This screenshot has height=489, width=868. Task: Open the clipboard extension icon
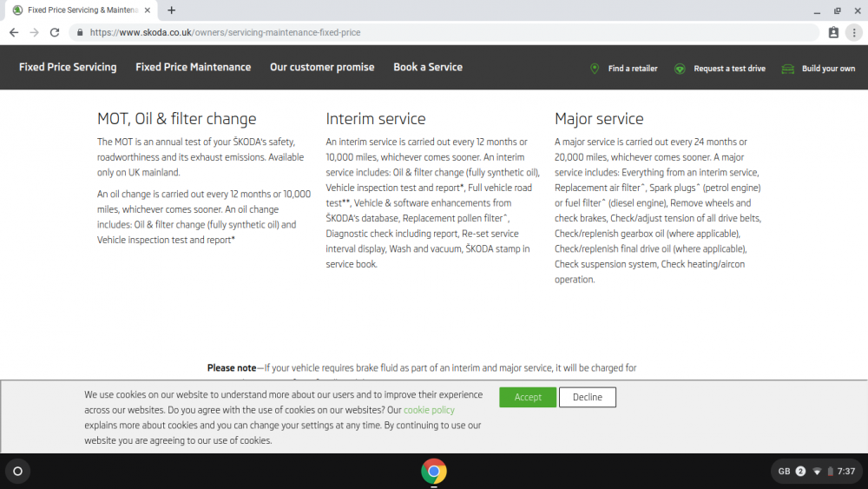(x=833, y=33)
